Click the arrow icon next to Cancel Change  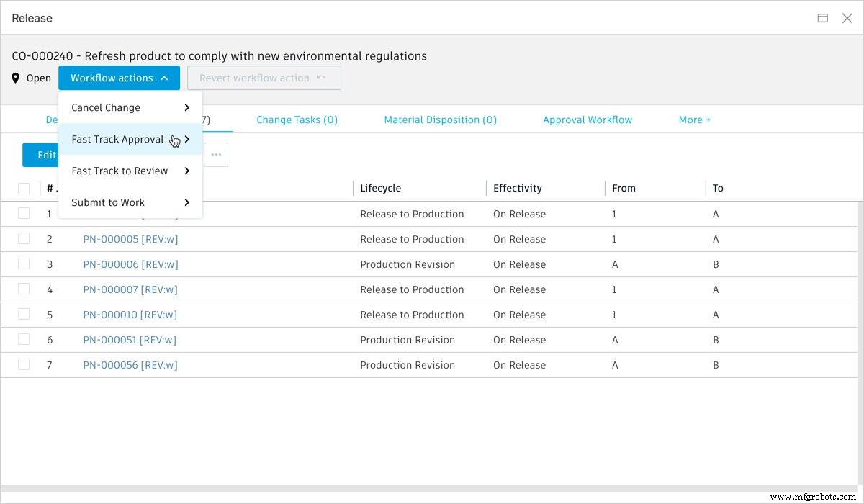pos(187,107)
